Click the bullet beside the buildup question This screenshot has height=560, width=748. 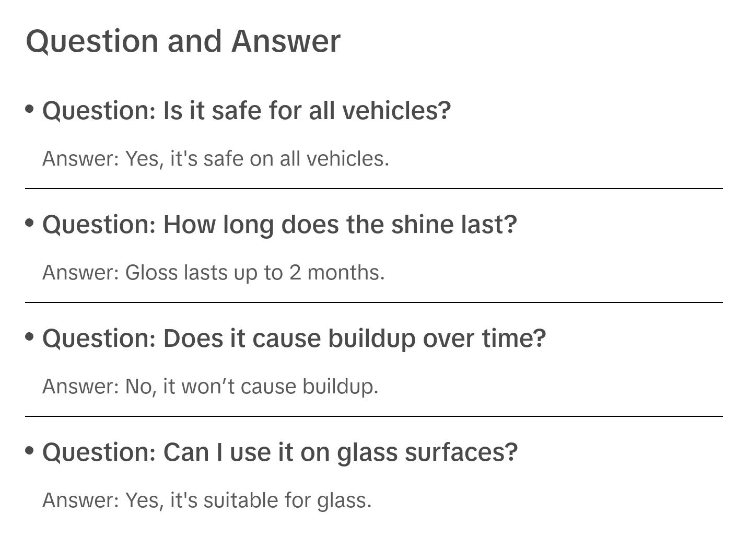(x=30, y=337)
